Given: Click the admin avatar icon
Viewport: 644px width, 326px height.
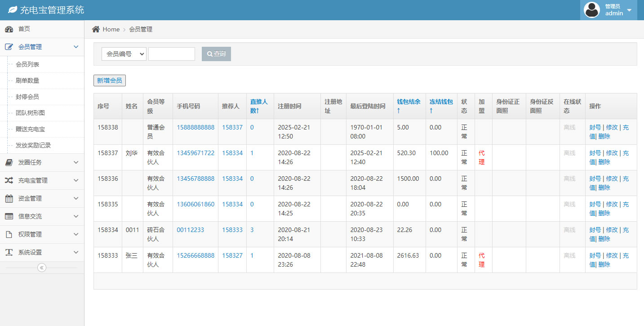Looking at the screenshot, I should [x=591, y=10].
